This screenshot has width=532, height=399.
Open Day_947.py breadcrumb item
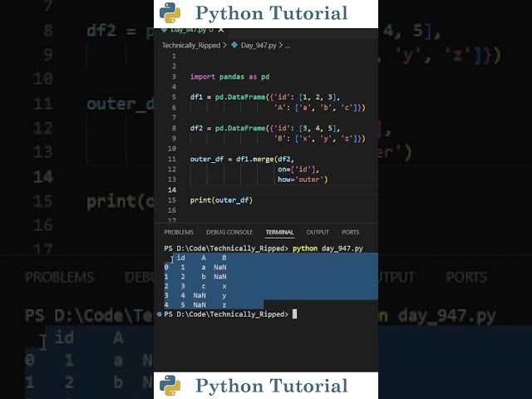click(x=259, y=45)
